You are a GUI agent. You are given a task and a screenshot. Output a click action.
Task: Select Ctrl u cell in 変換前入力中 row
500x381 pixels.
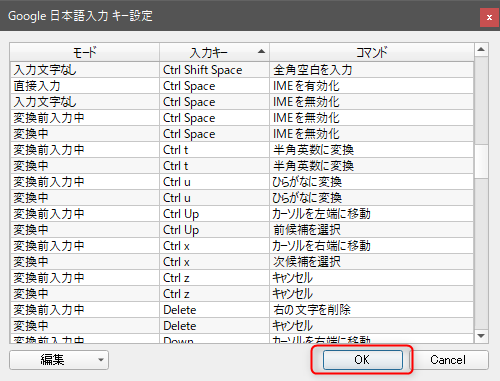[x=214, y=182]
